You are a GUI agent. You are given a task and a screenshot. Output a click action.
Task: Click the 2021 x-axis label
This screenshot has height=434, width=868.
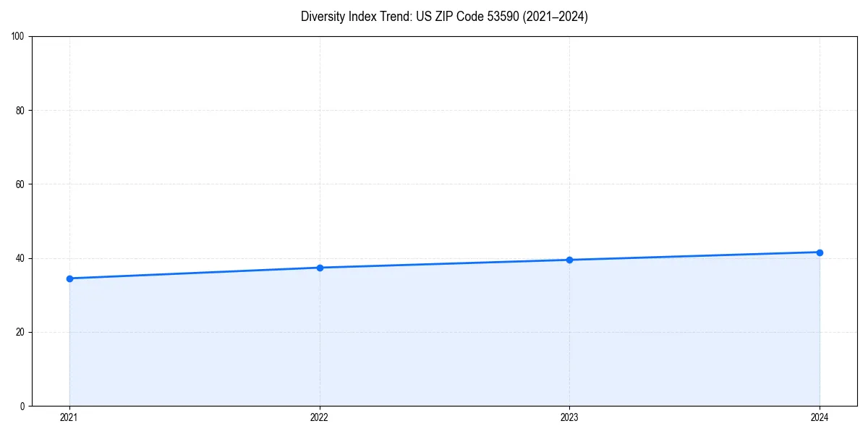coord(69,417)
